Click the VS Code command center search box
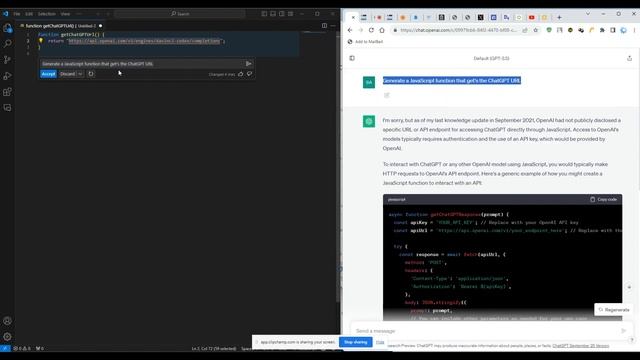This screenshot has width=640, height=360. 180,14
